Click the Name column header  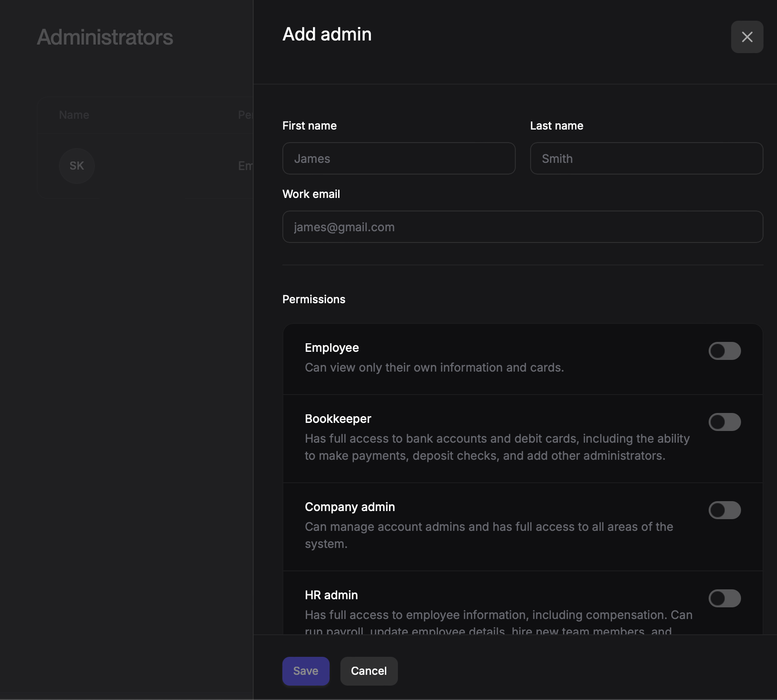coord(74,115)
